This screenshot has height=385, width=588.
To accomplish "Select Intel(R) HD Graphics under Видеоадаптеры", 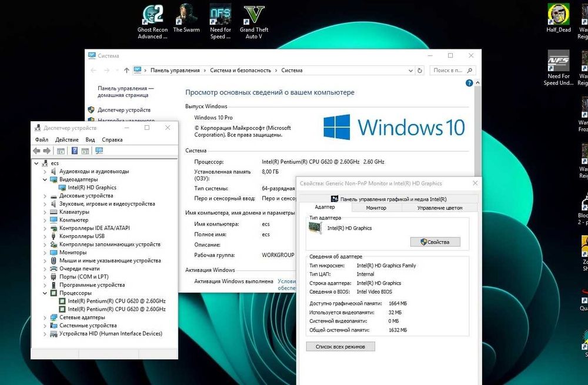I will click(92, 188).
